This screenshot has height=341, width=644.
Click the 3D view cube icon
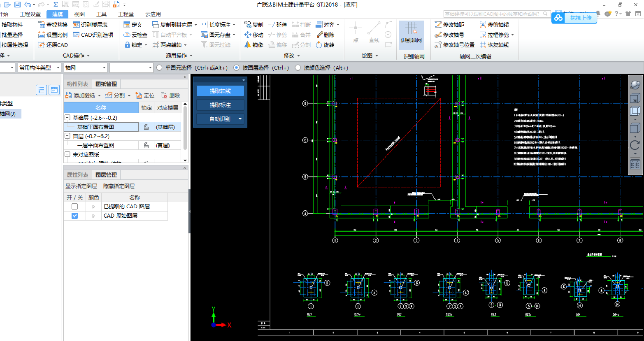pos(635,99)
